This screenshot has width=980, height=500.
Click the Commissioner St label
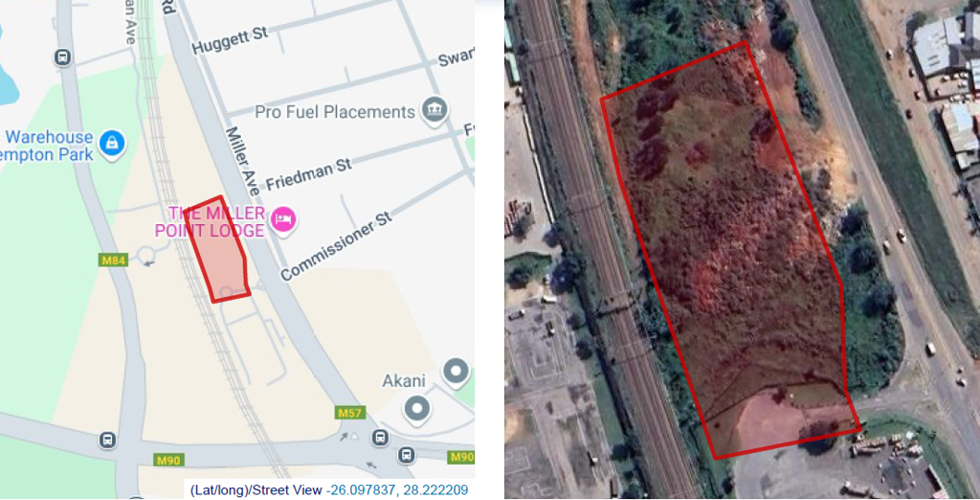point(336,246)
